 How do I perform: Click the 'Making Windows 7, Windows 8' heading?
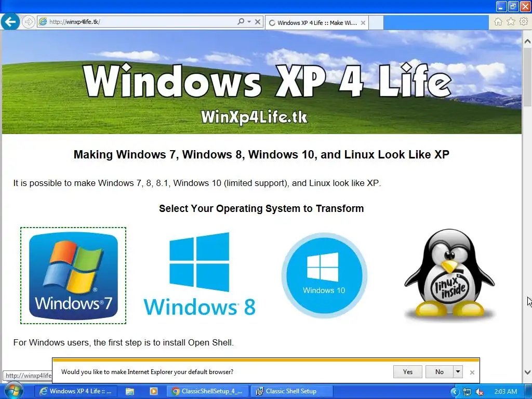pyautogui.click(x=261, y=154)
